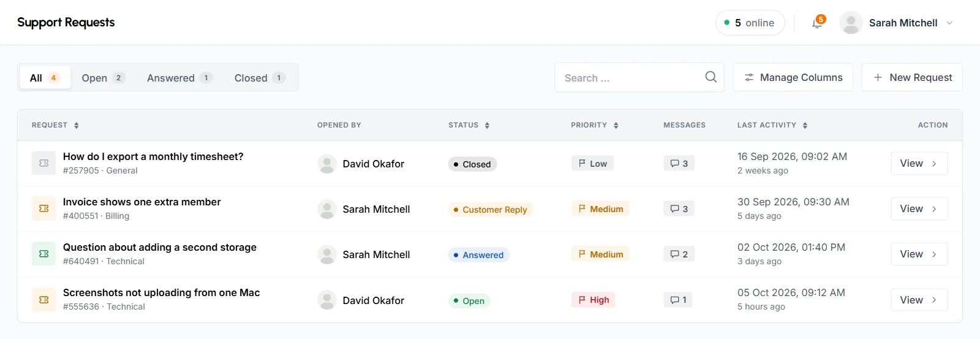Screen dimensions: 980x339
Task: Click the Answered status badge
Action: [479, 255]
